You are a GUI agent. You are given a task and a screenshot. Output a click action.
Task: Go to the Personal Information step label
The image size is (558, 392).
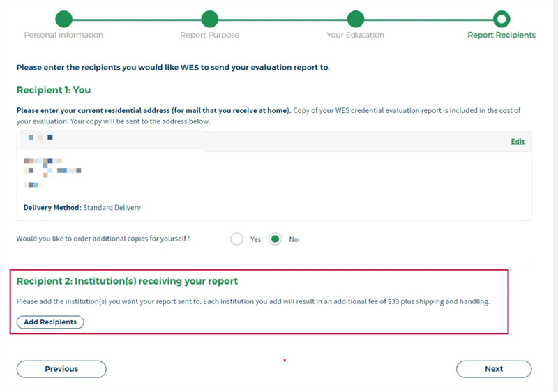pyautogui.click(x=63, y=35)
